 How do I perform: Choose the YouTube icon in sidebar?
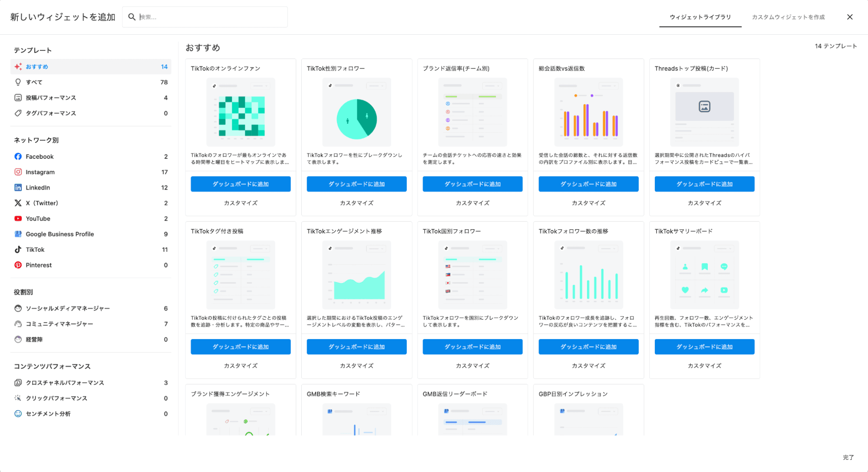coord(18,218)
